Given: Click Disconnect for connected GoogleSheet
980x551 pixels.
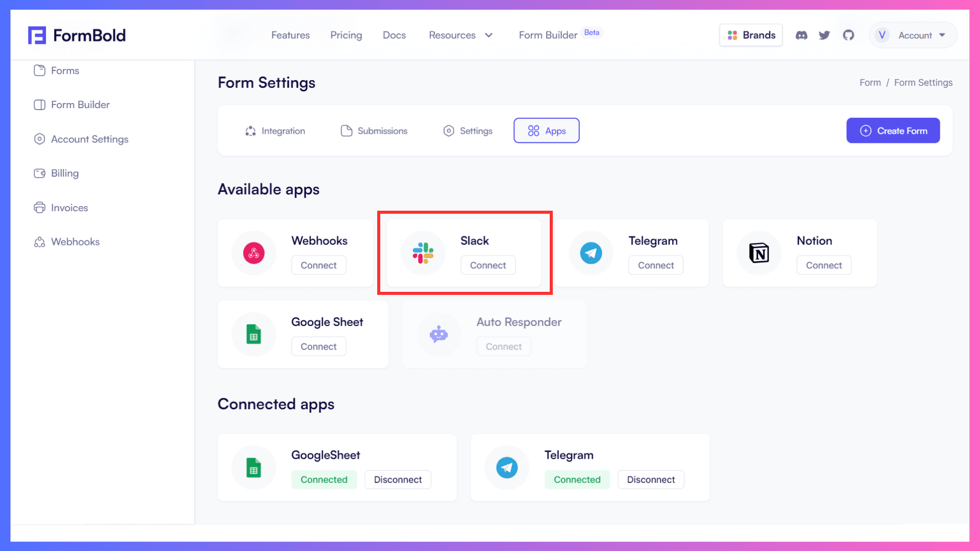Looking at the screenshot, I should tap(398, 479).
